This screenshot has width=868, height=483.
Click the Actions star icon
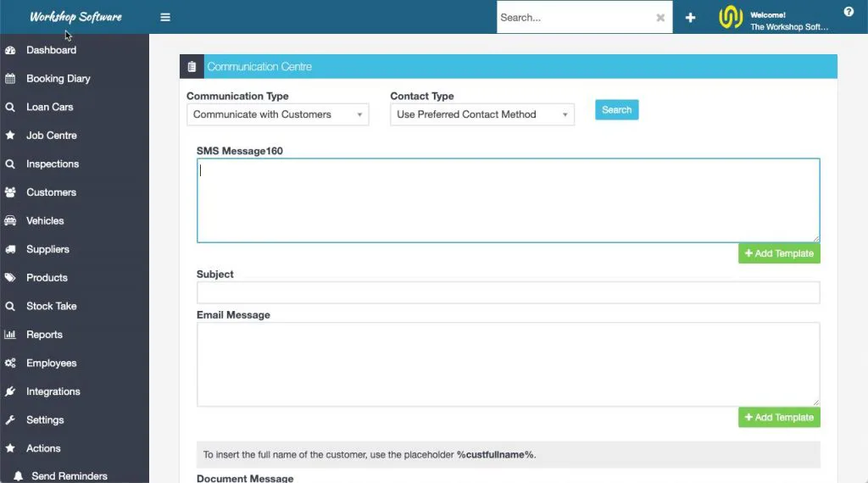pyautogui.click(x=10, y=448)
